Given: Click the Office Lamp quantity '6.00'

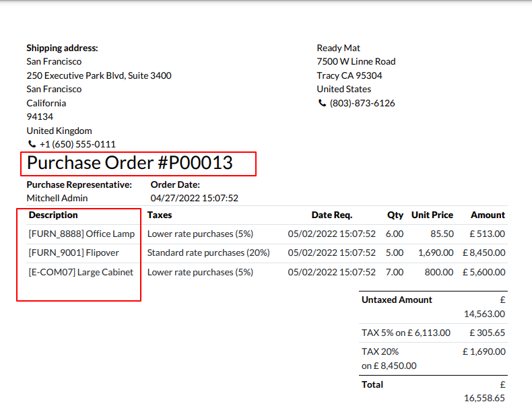Looking at the screenshot, I should click(x=395, y=234).
